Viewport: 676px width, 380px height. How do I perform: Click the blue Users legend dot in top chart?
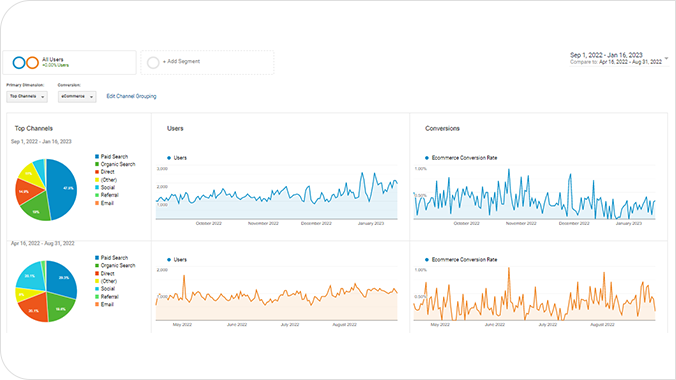pyautogui.click(x=169, y=158)
